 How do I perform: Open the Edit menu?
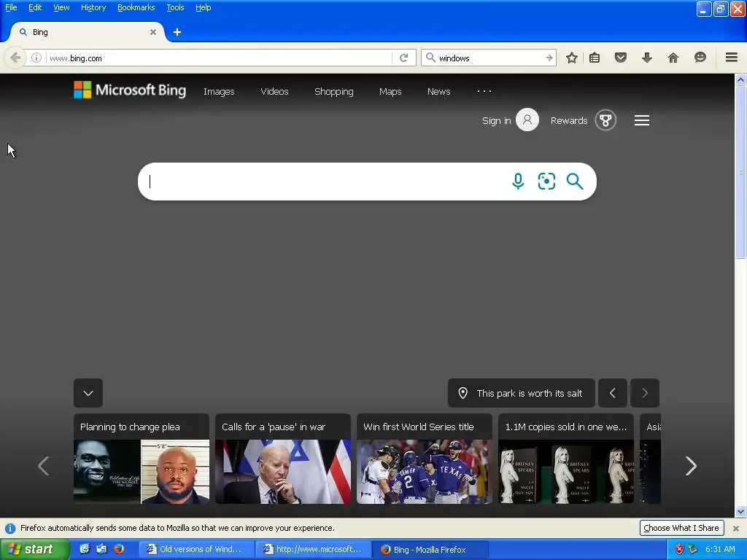tap(35, 7)
